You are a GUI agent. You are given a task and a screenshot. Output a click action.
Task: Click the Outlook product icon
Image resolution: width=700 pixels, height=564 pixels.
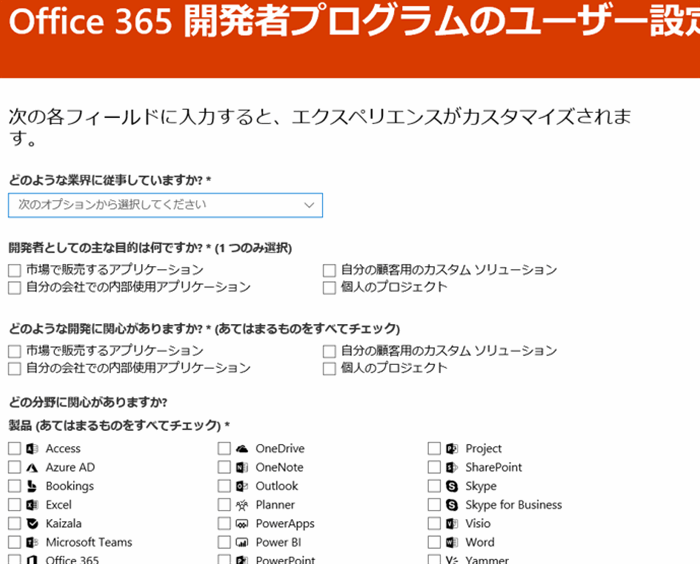click(x=242, y=486)
